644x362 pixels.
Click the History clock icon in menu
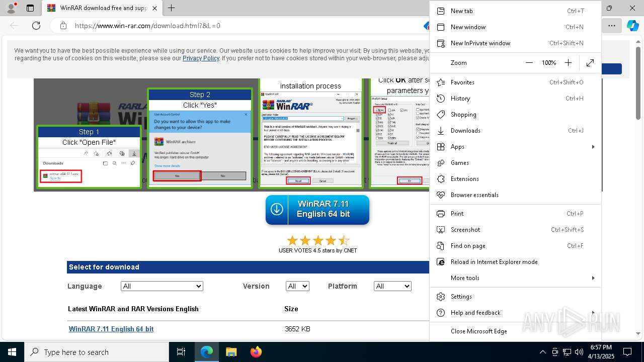[441, 99]
